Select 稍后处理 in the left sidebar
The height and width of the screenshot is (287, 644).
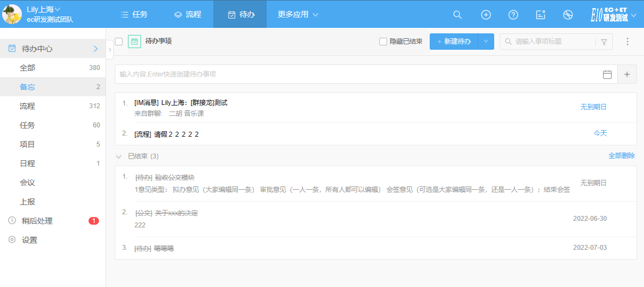[x=37, y=221]
